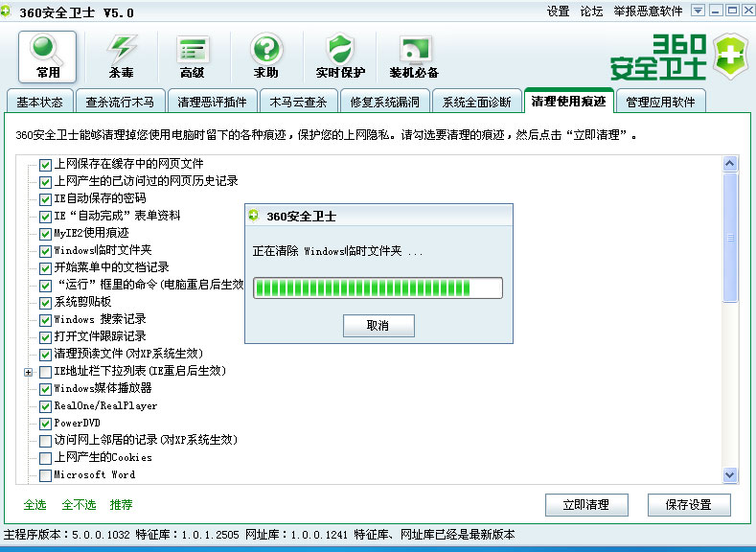Open the 高级 advanced tools icon

(x=193, y=57)
